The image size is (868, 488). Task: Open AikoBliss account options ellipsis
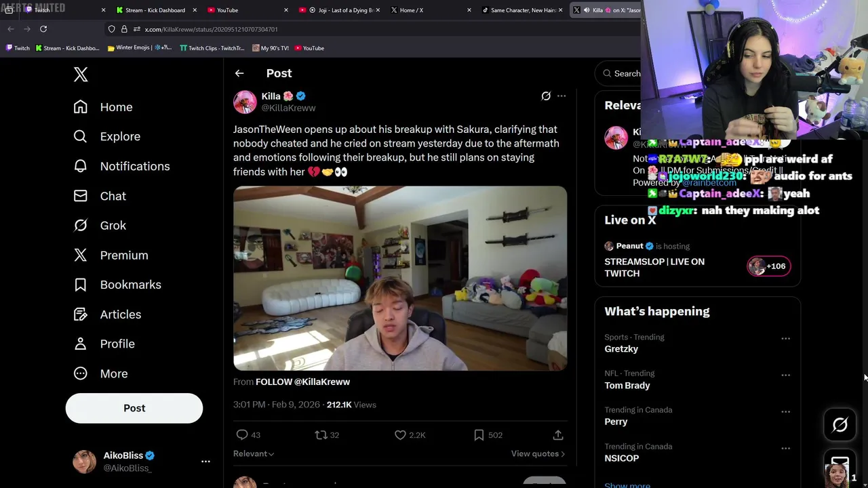(205, 462)
